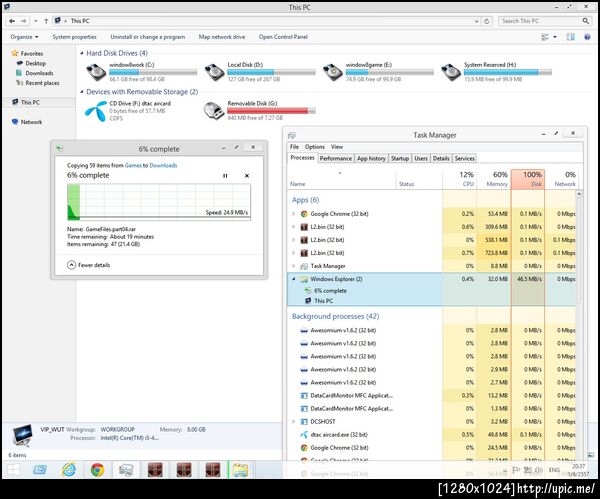Switch to the App history tab
The image size is (600, 499).
click(371, 158)
